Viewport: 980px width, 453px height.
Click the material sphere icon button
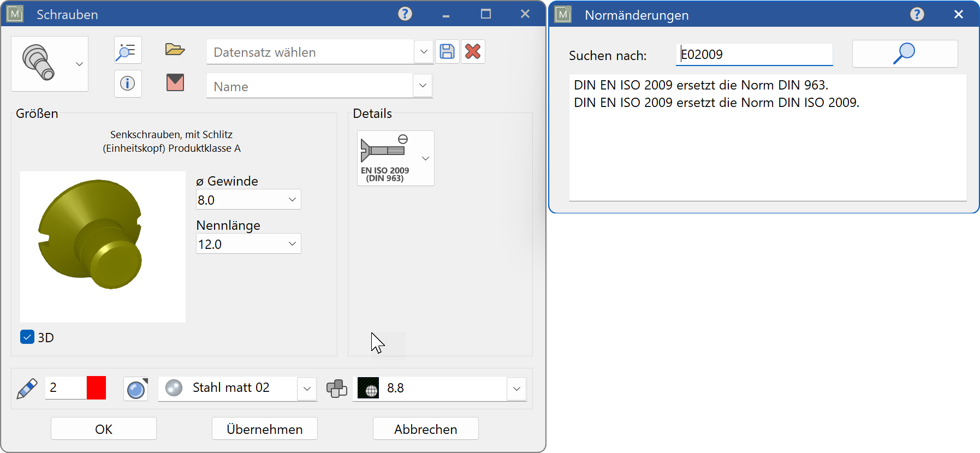[136, 389]
